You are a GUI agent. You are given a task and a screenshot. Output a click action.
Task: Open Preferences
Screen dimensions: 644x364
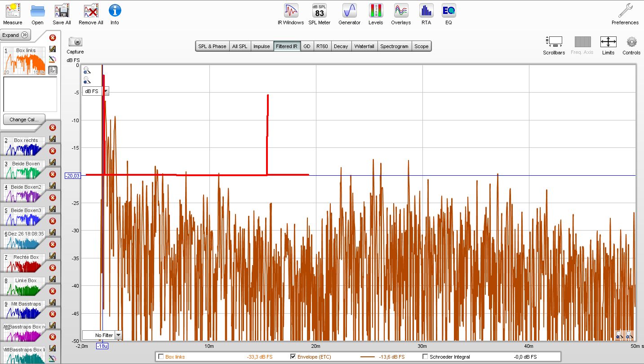(625, 13)
